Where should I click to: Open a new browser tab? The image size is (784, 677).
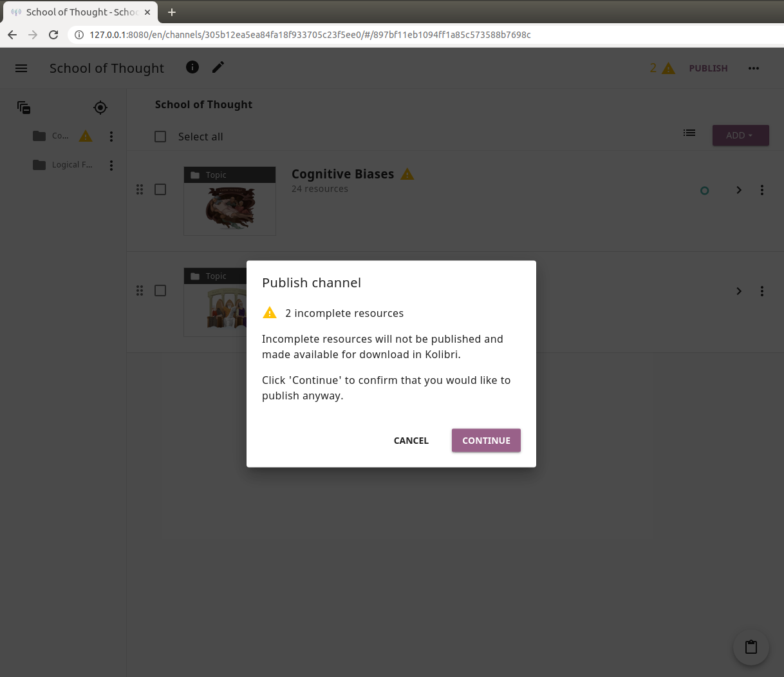click(x=172, y=12)
